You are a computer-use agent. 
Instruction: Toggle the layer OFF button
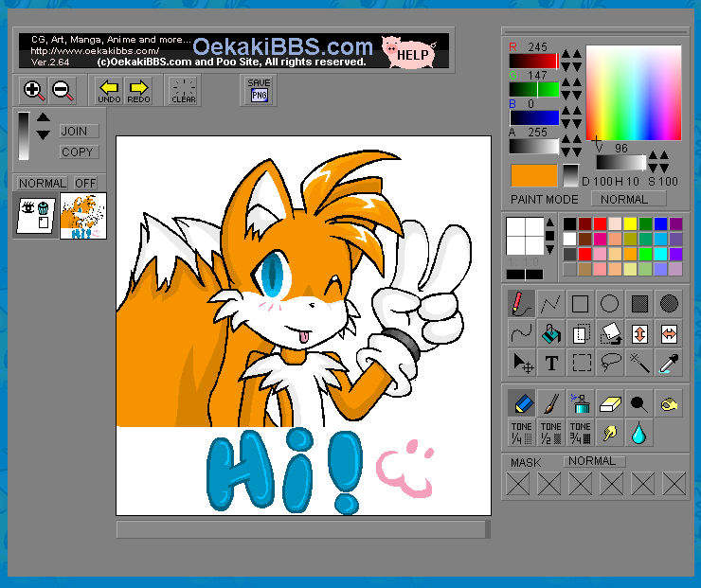click(x=85, y=183)
